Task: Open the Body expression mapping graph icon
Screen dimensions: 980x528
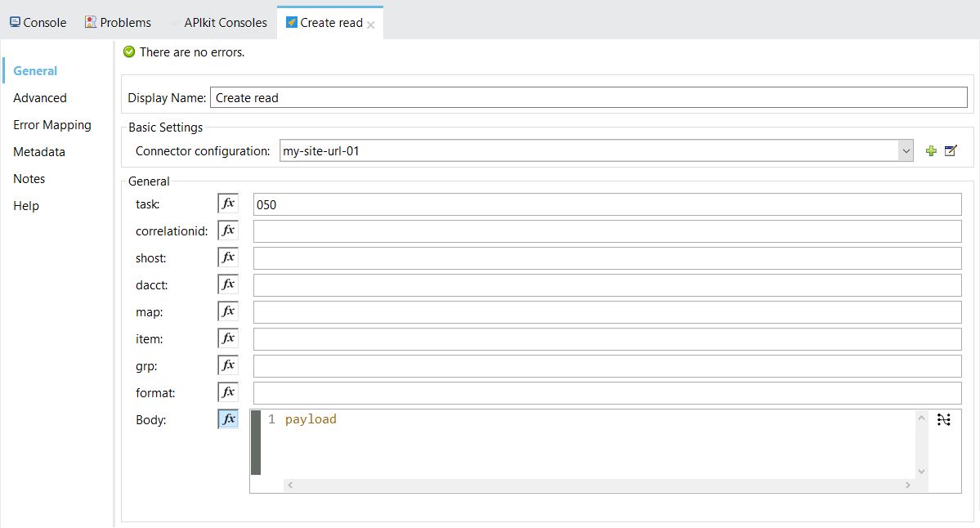Action: coord(944,420)
